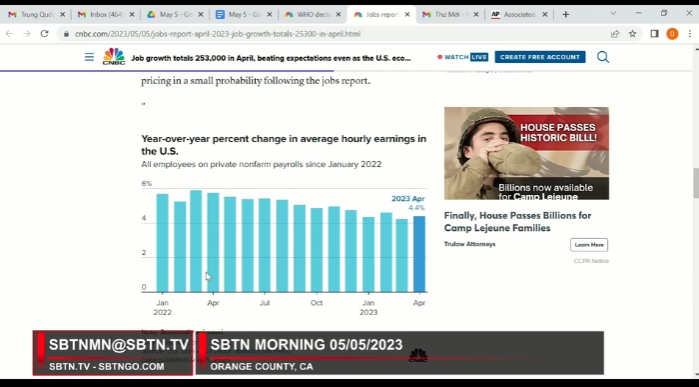
Task: Go forward in browser history
Action: tap(27, 34)
